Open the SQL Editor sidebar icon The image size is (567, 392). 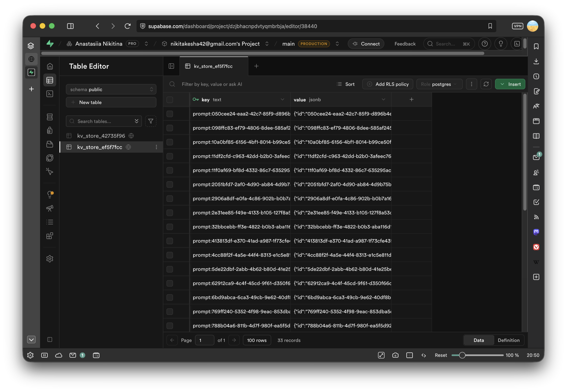pyautogui.click(x=50, y=94)
